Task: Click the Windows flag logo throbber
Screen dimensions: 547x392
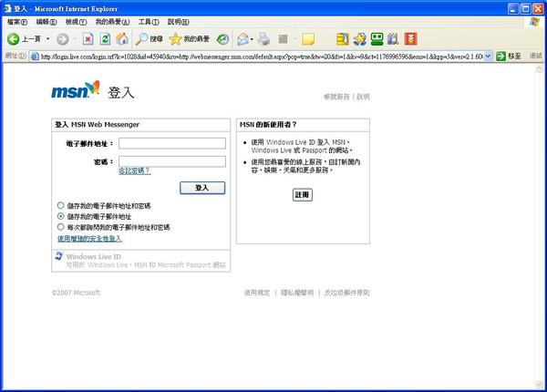Action: tap(534, 22)
